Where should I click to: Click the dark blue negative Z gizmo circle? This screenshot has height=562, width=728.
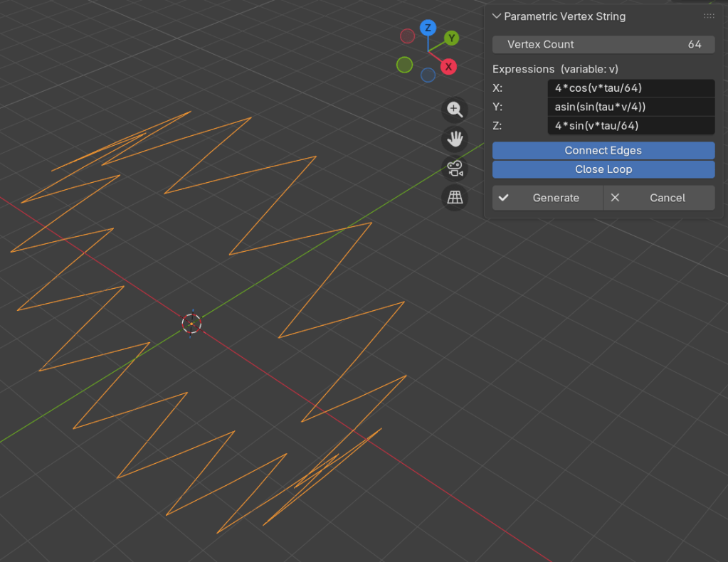click(x=428, y=75)
